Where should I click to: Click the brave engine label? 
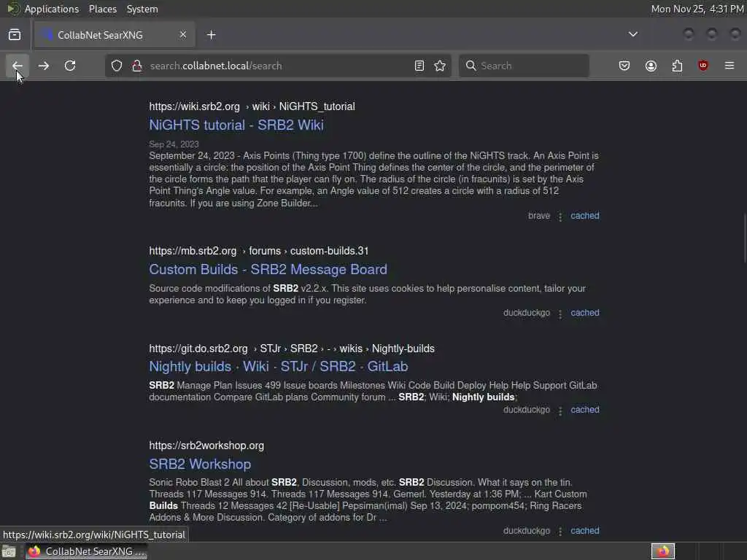[x=539, y=216]
